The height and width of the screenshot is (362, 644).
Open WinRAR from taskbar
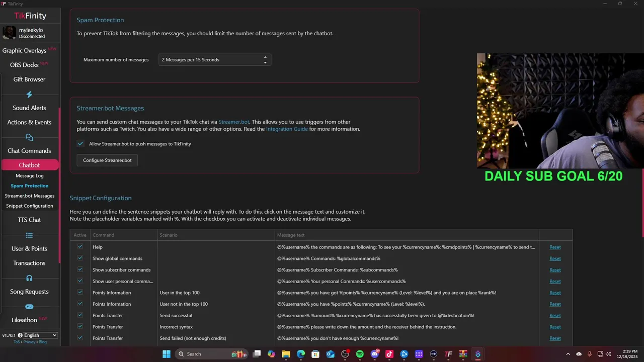click(x=463, y=354)
